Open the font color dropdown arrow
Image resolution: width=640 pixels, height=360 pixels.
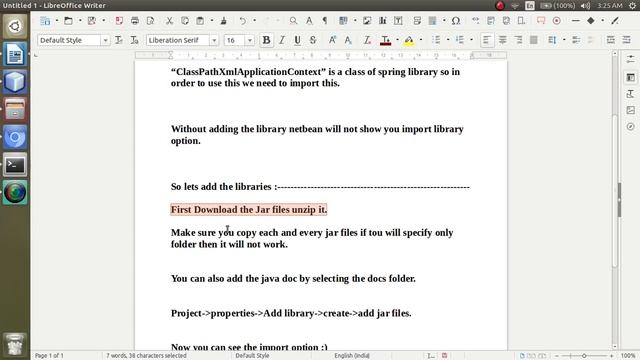tap(397, 40)
